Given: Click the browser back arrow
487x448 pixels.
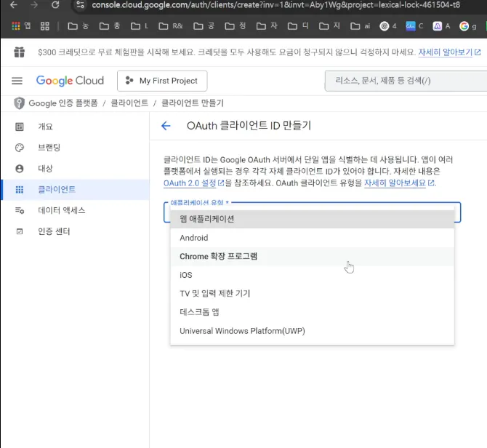Looking at the screenshot, I should coord(14,4).
